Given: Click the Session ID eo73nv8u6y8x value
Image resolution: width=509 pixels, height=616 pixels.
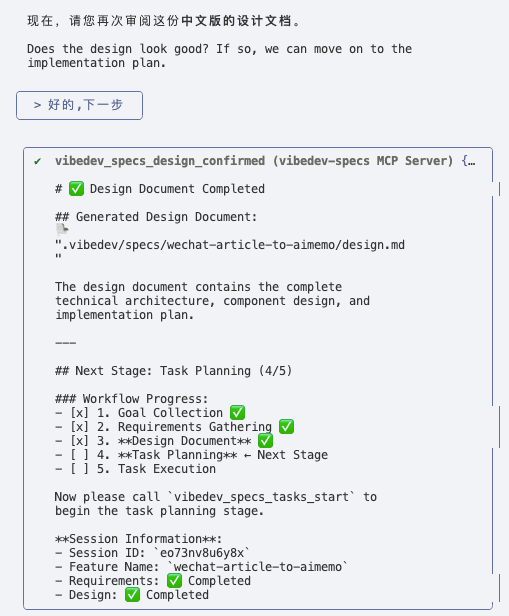Looking at the screenshot, I should pos(202,553).
